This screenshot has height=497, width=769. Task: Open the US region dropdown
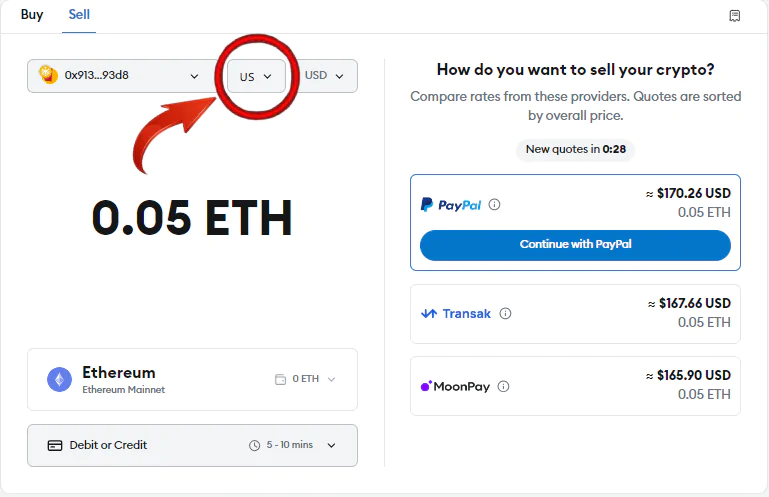(x=256, y=76)
